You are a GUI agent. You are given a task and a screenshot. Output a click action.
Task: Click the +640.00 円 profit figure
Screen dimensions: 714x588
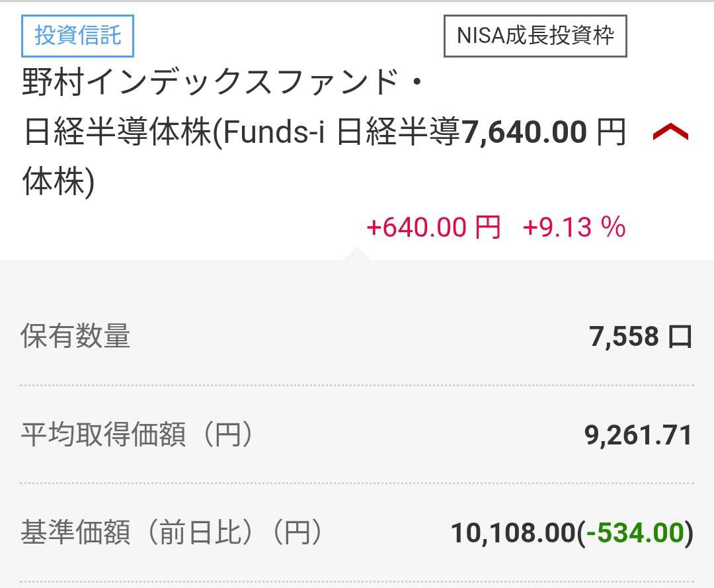[x=433, y=228]
